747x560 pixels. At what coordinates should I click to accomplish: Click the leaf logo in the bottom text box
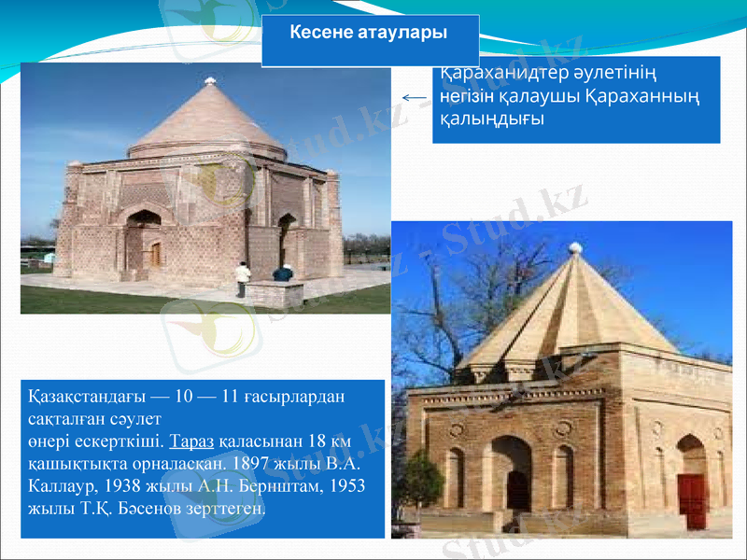(219, 495)
